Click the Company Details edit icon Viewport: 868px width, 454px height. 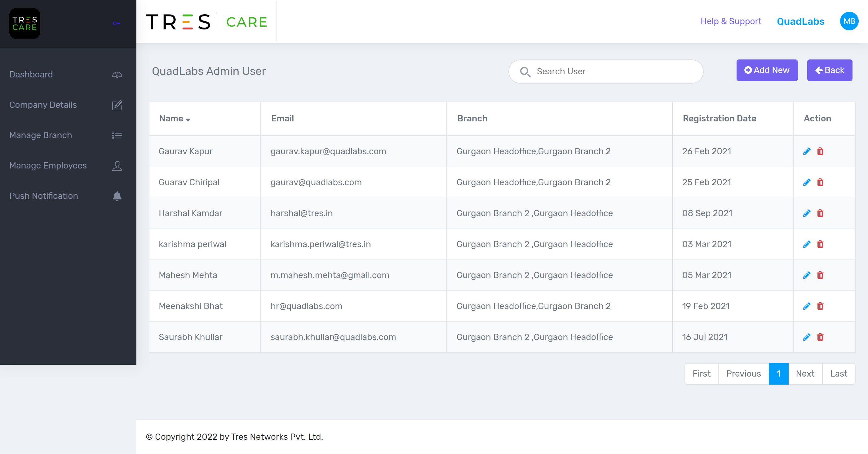pyautogui.click(x=117, y=105)
